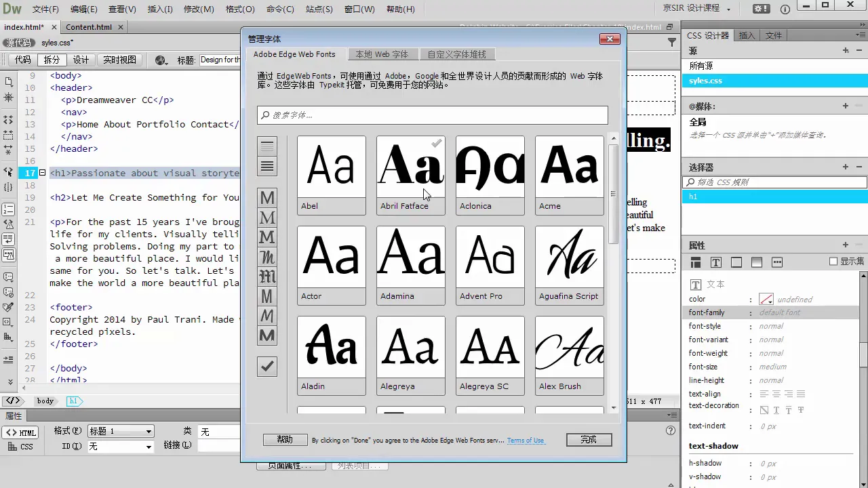Click the collapse selection icon
Screen dimensions: 868x488
(x=8, y=135)
